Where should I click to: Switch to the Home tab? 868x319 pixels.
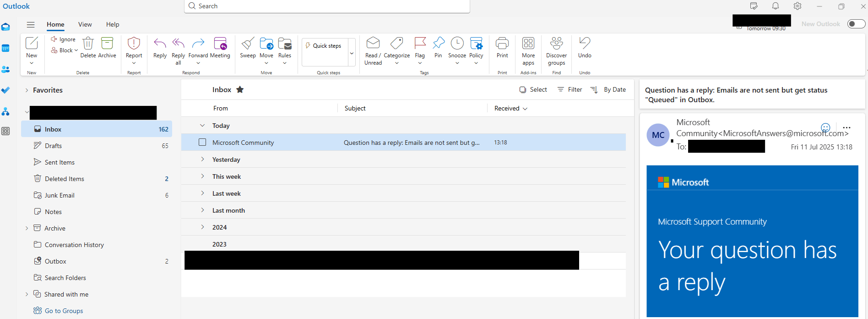coord(55,25)
